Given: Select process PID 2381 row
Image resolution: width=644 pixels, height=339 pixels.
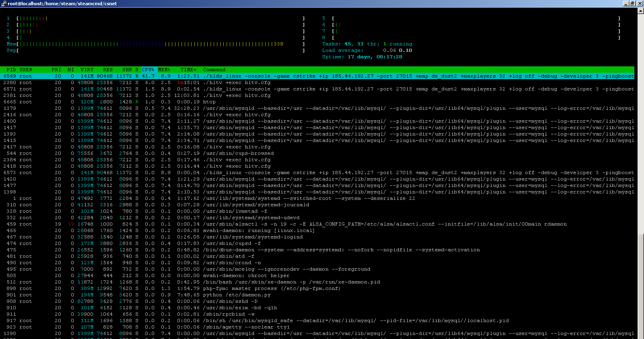Looking at the screenshot, I should coord(317,95).
